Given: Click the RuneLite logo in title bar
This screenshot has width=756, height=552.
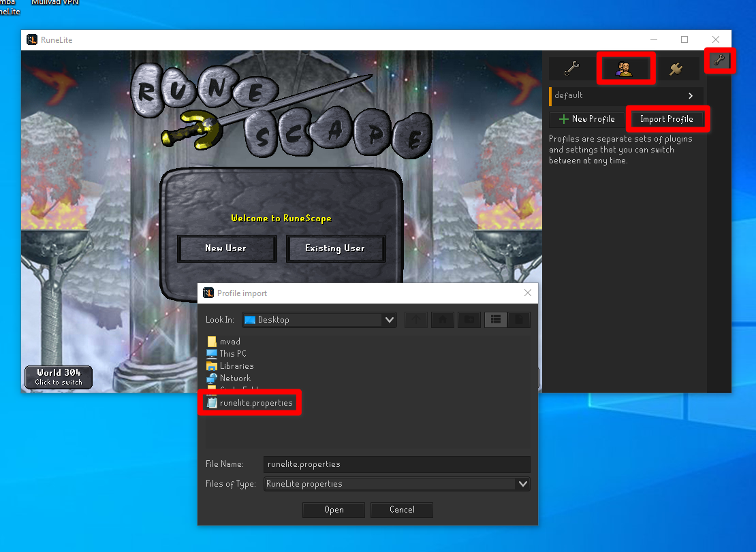Looking at the screenshot, I should [x=32, y=40].
